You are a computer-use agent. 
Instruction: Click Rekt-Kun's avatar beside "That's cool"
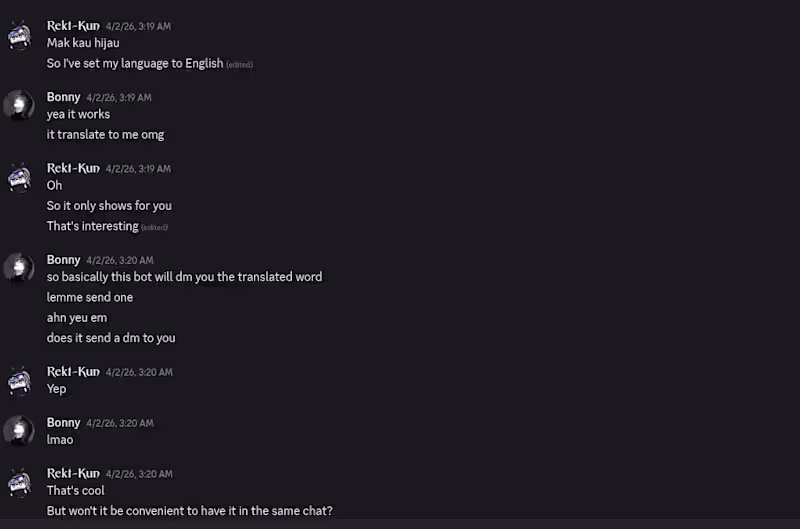19,482
